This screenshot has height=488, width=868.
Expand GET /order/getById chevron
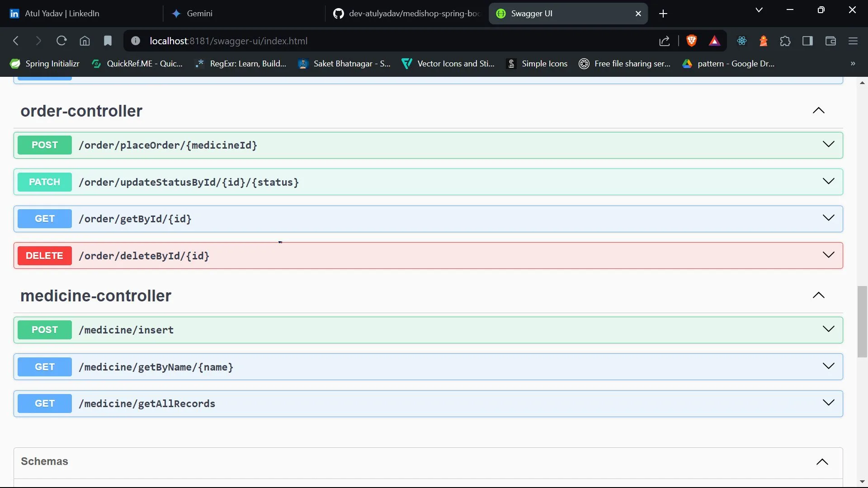[828, 218]
